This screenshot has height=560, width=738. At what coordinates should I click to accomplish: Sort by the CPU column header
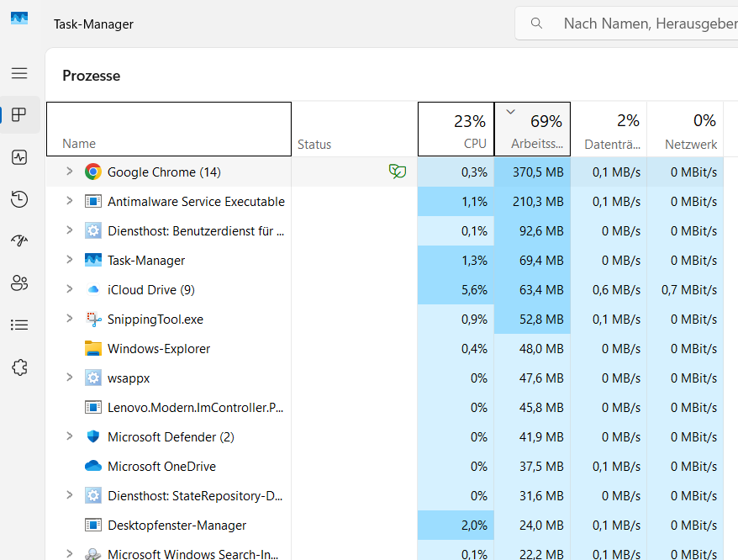(x=456, y=129)
